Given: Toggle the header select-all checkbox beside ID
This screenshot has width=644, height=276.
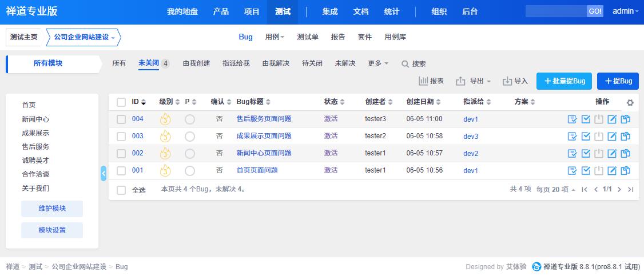Looking at the screenshot, I should pyautogui.click(x=121, y=102).
